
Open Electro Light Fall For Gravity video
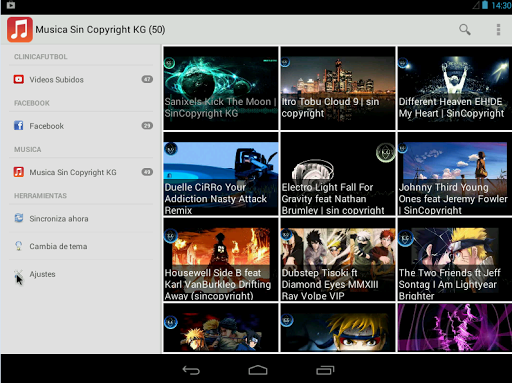pyautogui.click(x=338, y=174)
